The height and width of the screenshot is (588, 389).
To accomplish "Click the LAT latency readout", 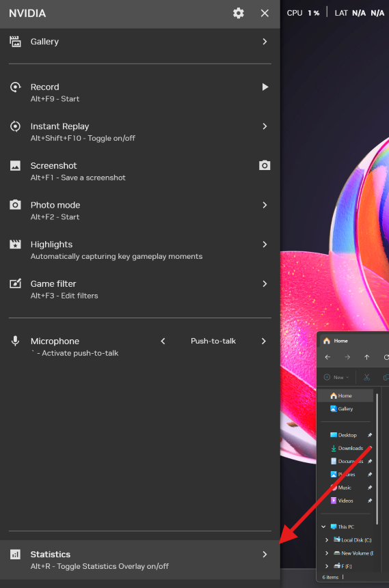I will 360,13.
